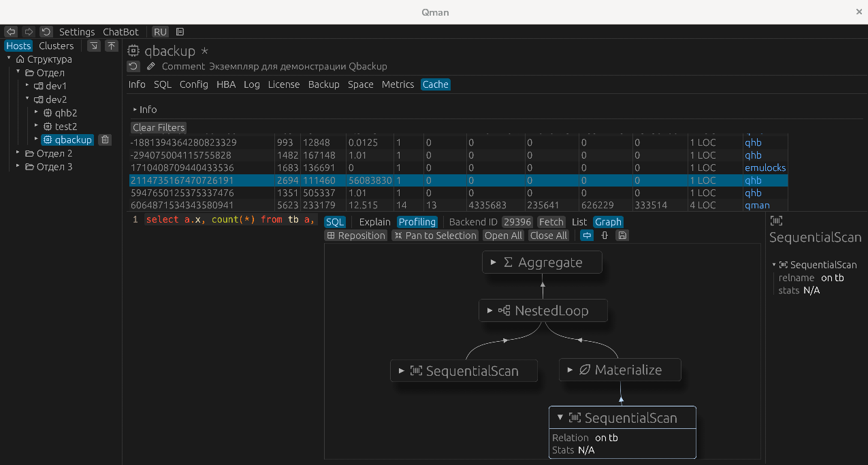Toggle the SQL highlight button
The image size is (868, 465).
pyautogui.click(x=335, y=221)
